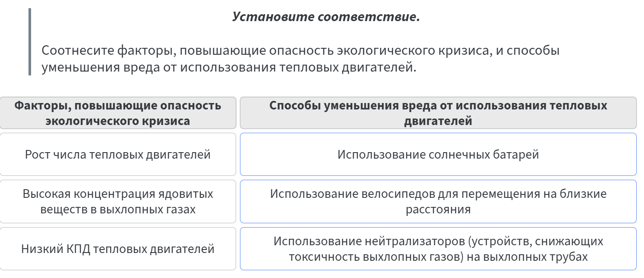Image resolution: width=644 pixels, height=278 pixels.
Task: Click the instruction line 'уменьшения вреда от использования'
Action: [x=229, y=68]
